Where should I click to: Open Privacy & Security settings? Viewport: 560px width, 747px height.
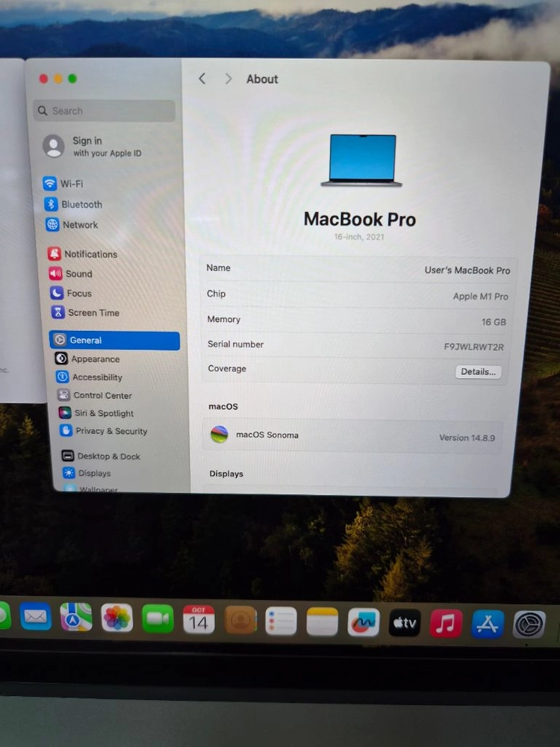click(104, 431)
